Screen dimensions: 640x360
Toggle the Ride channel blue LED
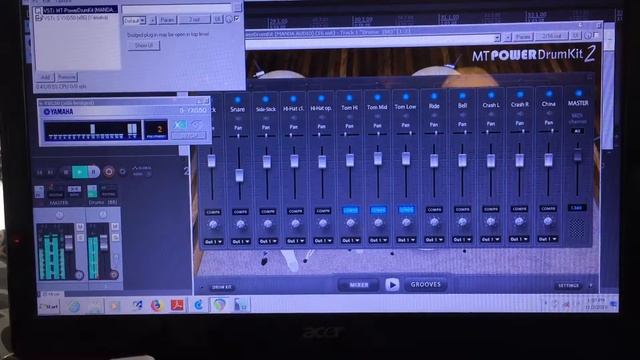click(x=434, y=96)
